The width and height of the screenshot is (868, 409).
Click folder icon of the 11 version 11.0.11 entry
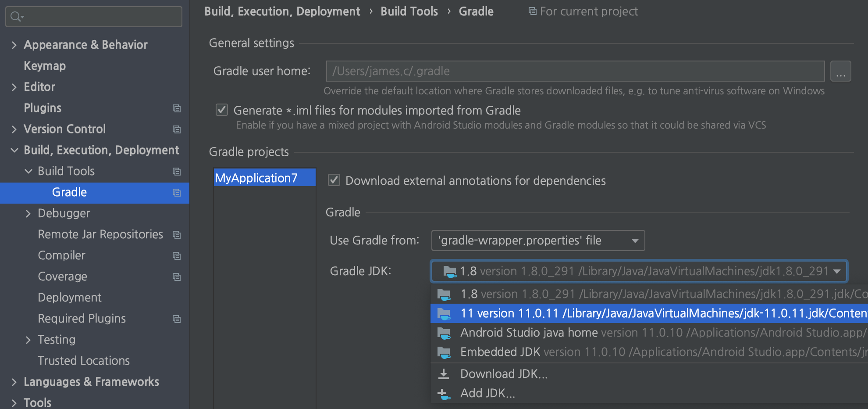point(444,314)
